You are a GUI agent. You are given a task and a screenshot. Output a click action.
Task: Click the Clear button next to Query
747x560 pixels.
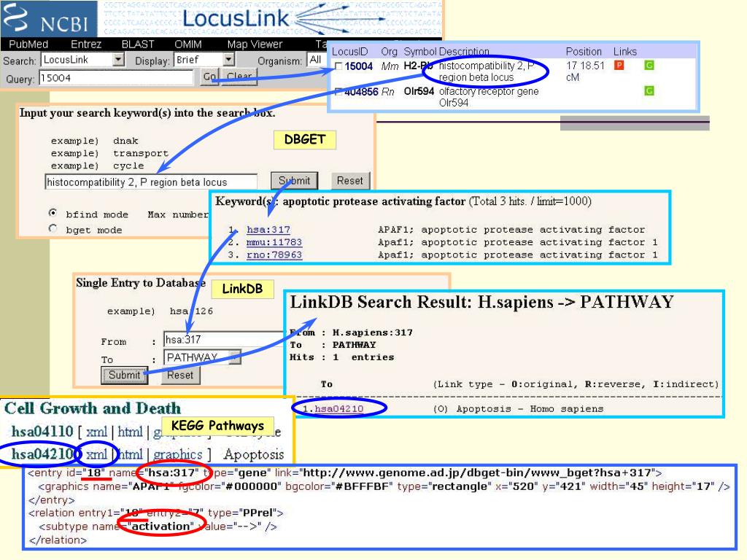click(x=239, y=76)
